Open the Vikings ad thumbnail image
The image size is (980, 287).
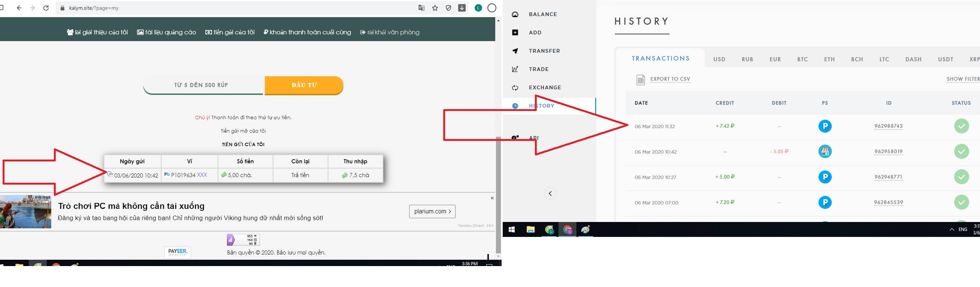[25, 212]
